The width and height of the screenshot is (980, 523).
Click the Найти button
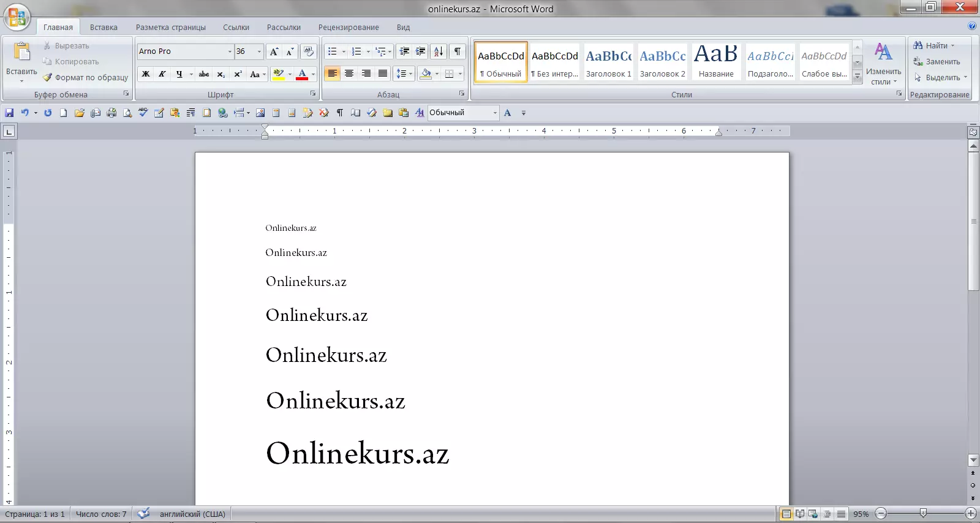point(933,46)
